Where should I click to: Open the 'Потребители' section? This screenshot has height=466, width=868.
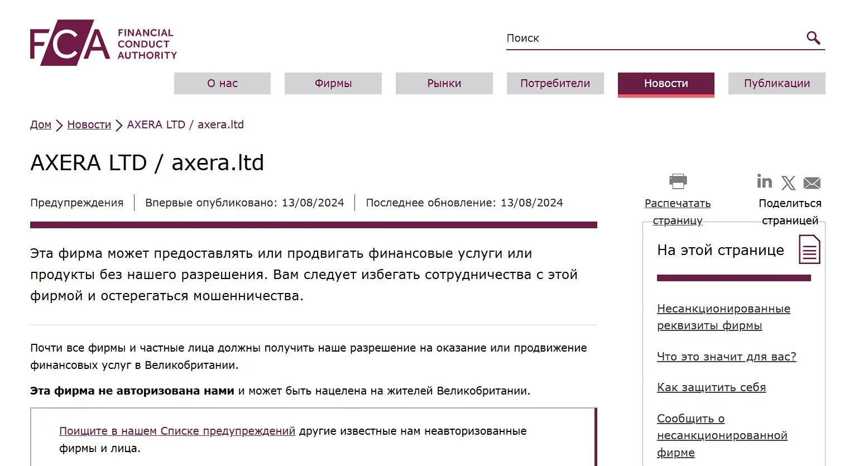pyautogui.click(x=555, y=83)
